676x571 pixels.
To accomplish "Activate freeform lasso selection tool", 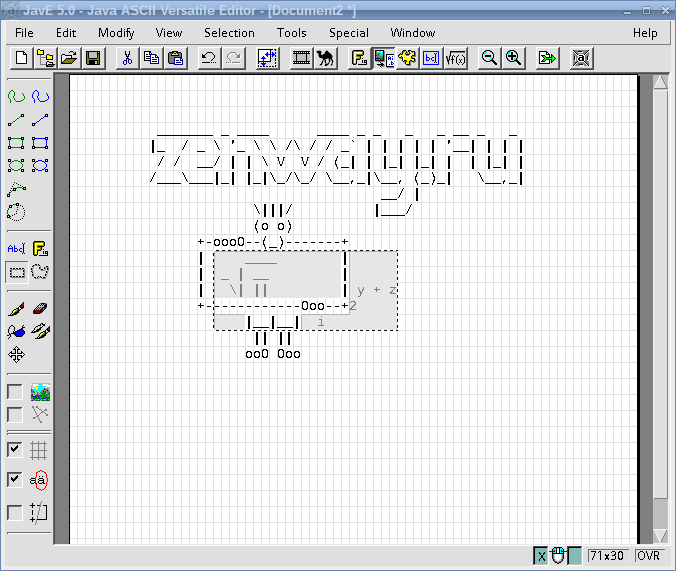I will [40, 272].
